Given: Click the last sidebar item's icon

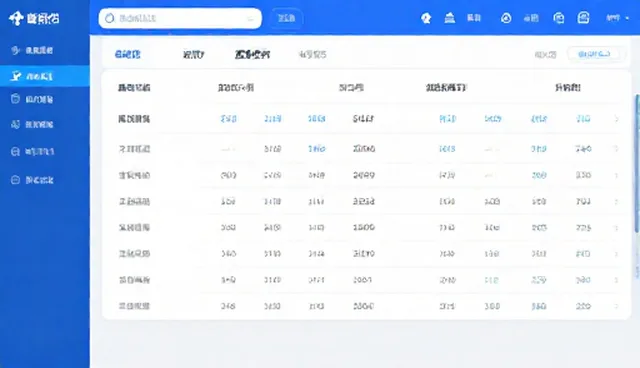Looking at the screenshot, I should pos(15,180).
